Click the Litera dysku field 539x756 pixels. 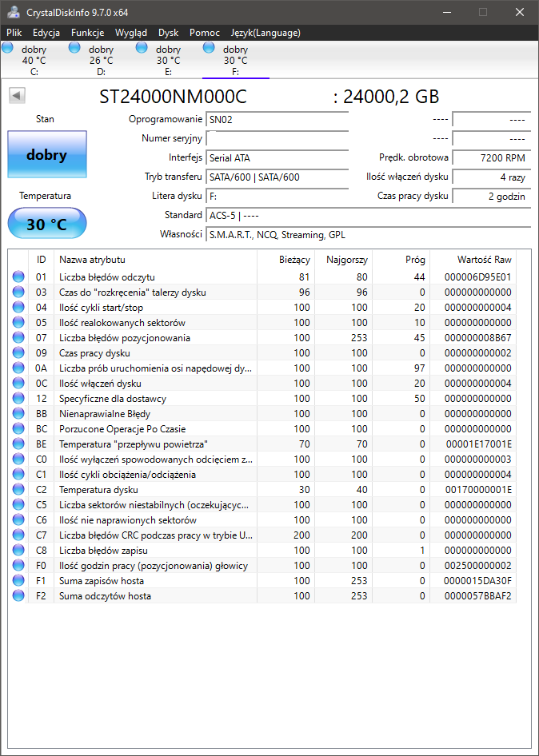click(x=277, y=197)
